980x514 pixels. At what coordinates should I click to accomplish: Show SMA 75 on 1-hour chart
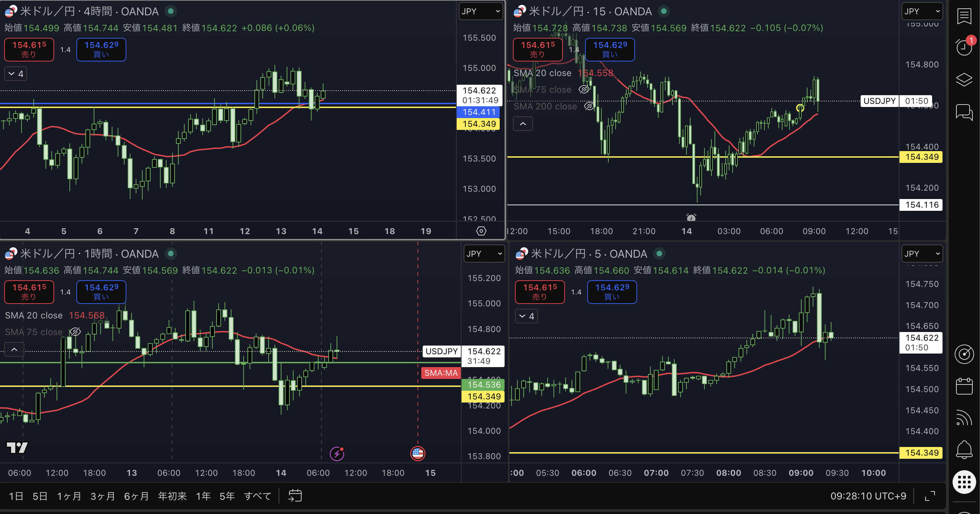coord(75,332)
